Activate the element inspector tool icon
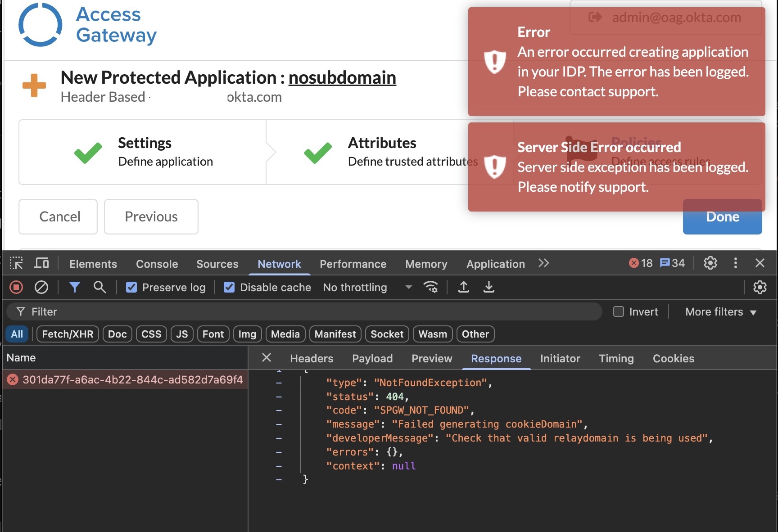The image size is (778, 532). [16, 263]
